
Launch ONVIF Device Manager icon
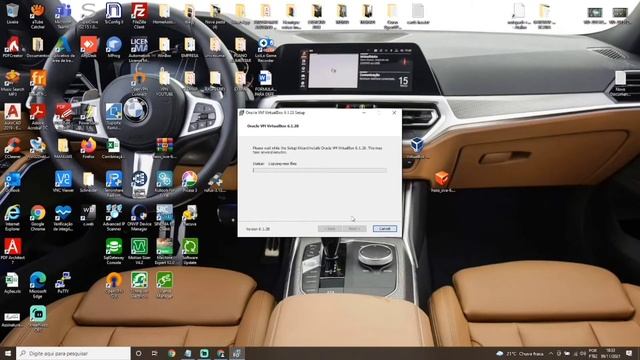139,218
